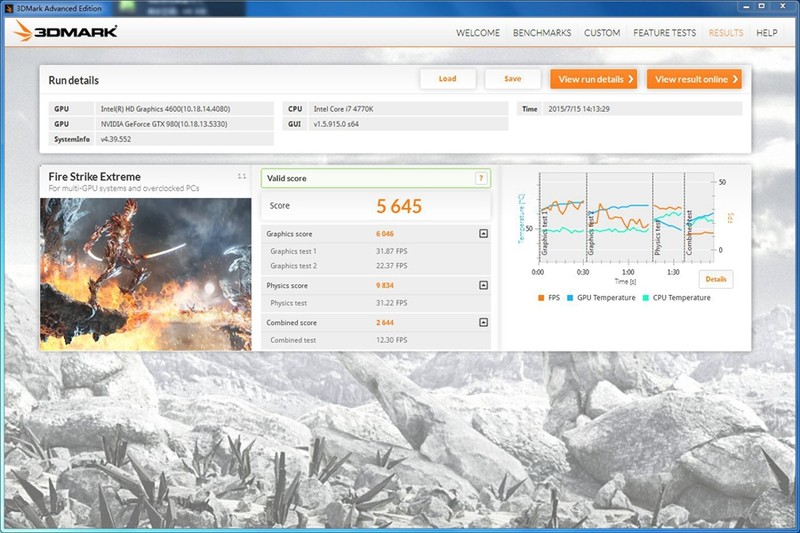Viewport: 800px width, 533px height.
Task: Click the overall score 5 645
Action: click(399, 206)
